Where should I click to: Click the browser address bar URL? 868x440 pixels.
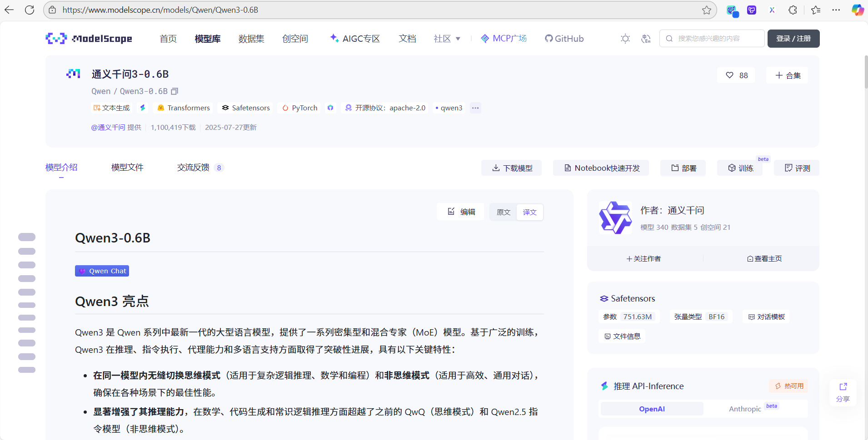(x=160, y=10)
